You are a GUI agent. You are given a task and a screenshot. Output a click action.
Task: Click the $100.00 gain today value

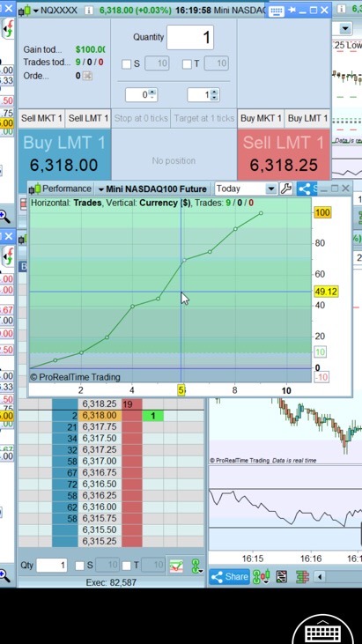(90, 49)
